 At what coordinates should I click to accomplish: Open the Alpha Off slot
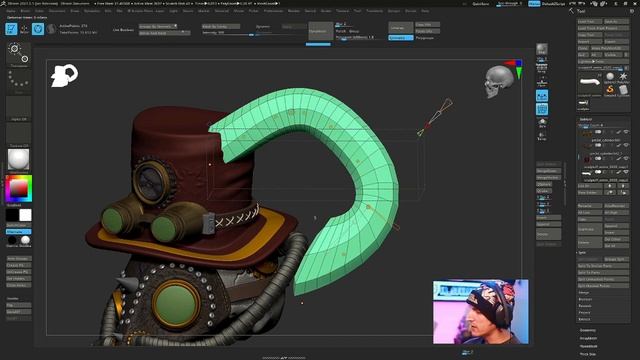pyautogui.click(x=19, y=108)
